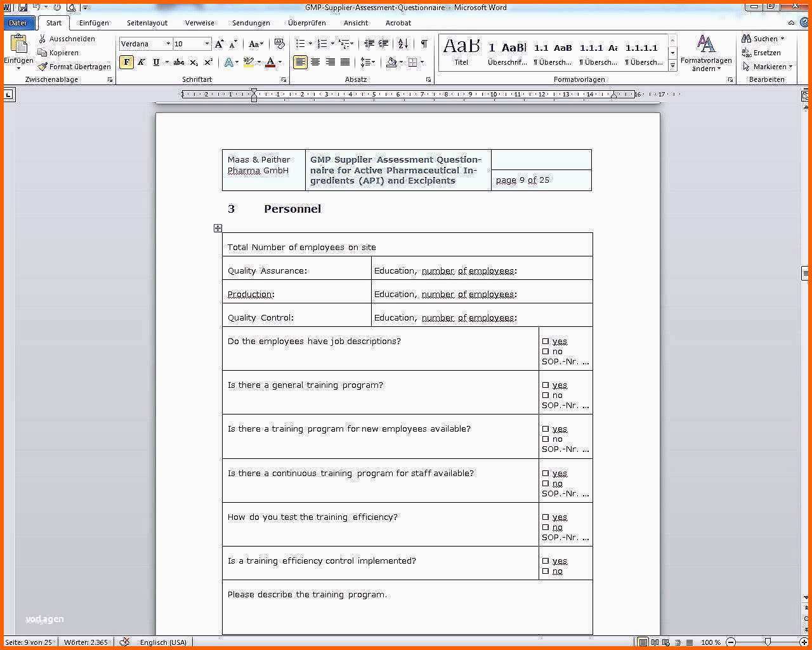This screenshot has width=812, height=650.
Task: Clear all formatting icon
Action: (279, 44)
